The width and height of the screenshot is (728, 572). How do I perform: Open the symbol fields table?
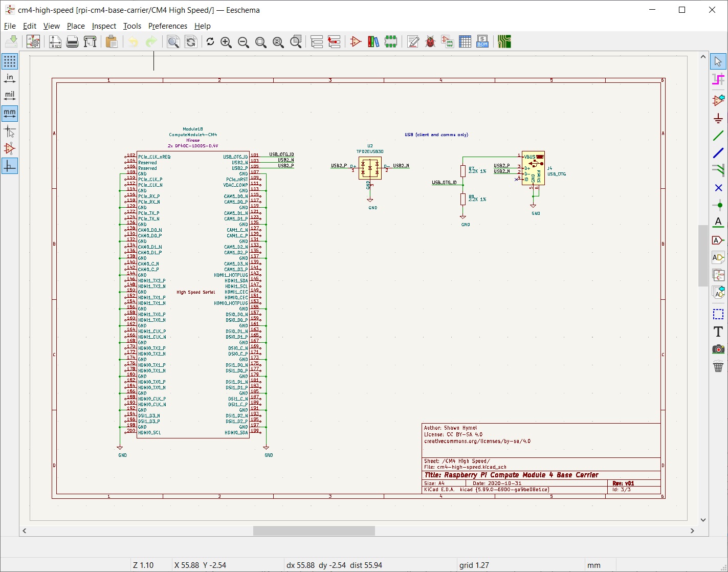pyautogui.click(x=465, y=41)
